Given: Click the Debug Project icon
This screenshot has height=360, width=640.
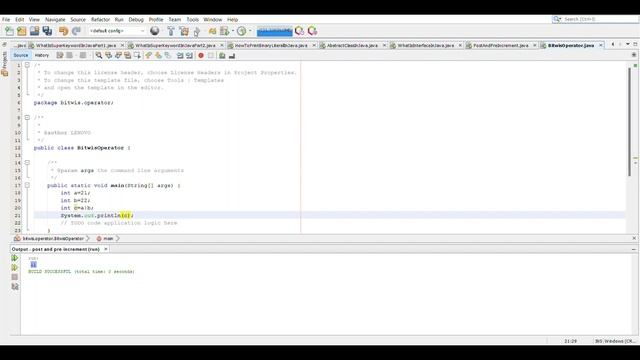Looking at the screenshot, I should [212, 31].
